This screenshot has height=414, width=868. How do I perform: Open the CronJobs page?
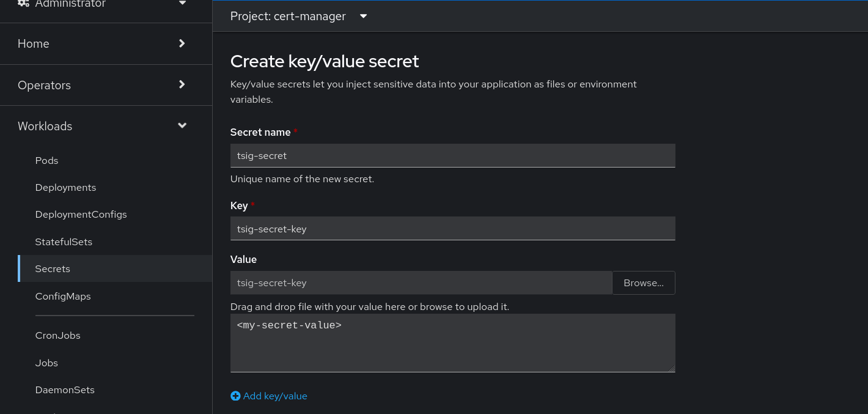[x=57, y=336]
